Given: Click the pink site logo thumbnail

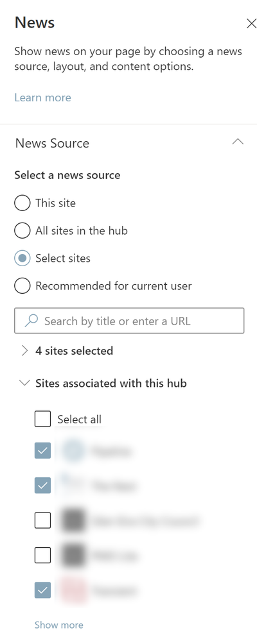Looking at the screenshot, I should pyautogui.click(x=73, y=591).
